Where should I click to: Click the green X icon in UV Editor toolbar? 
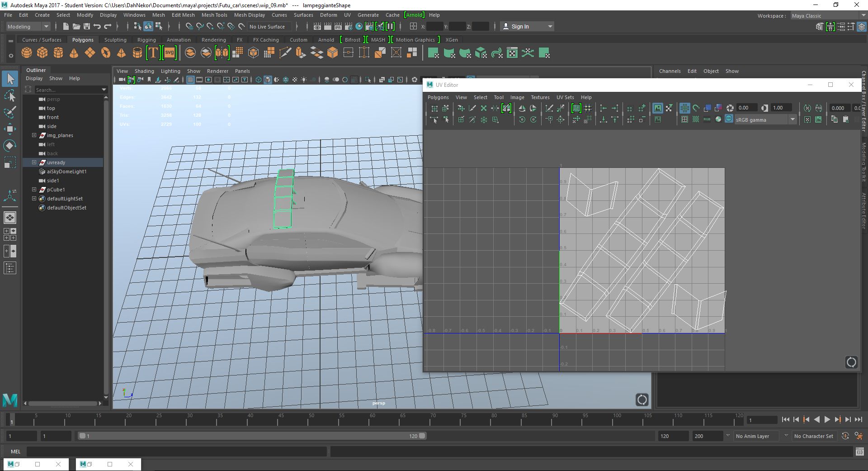[484, 108]
